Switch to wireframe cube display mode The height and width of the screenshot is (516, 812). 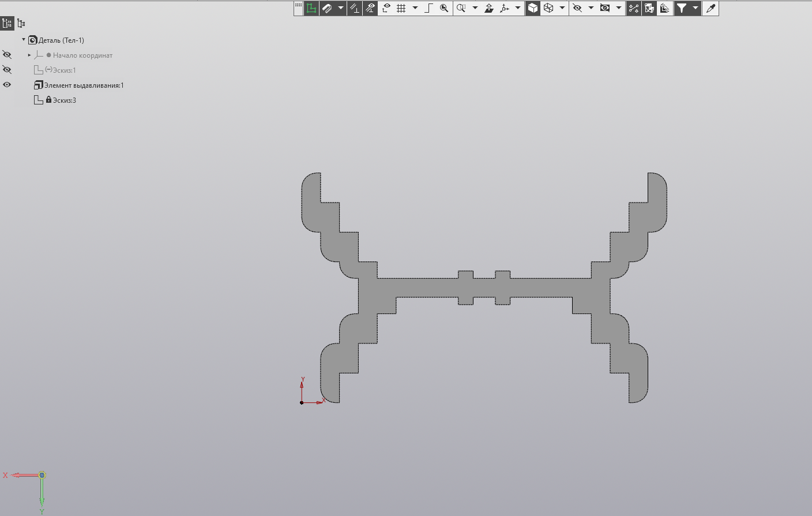548,8
